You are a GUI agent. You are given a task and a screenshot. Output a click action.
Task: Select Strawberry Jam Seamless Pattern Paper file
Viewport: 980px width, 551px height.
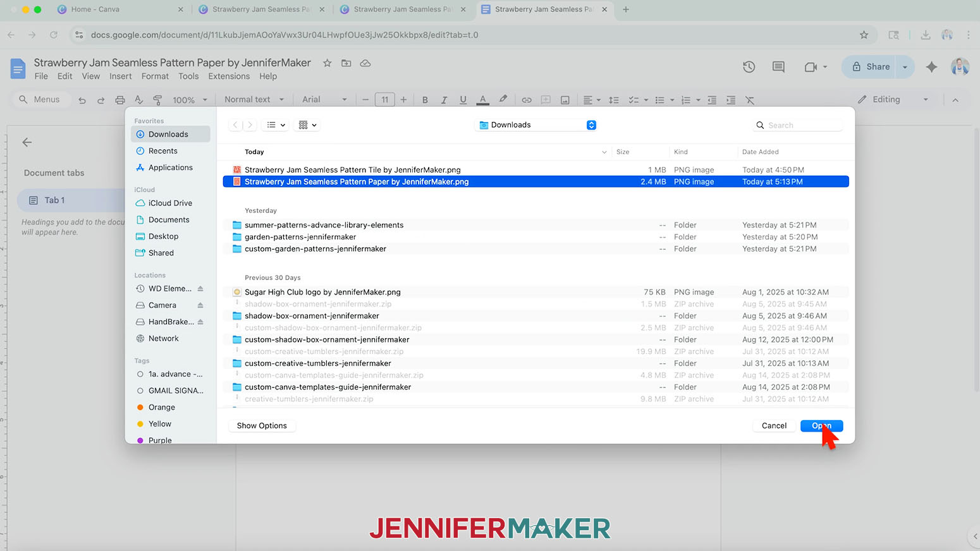(x=536, y=182)
